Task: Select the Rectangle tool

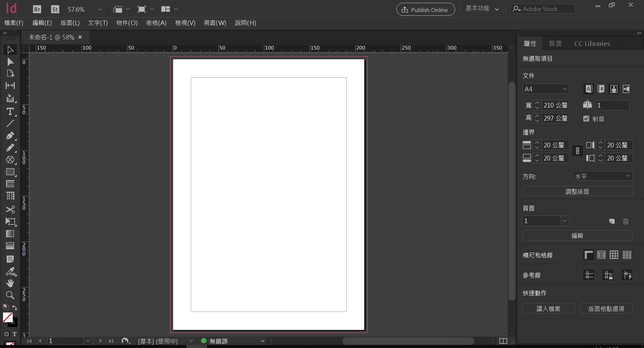Action: point(10,172)
